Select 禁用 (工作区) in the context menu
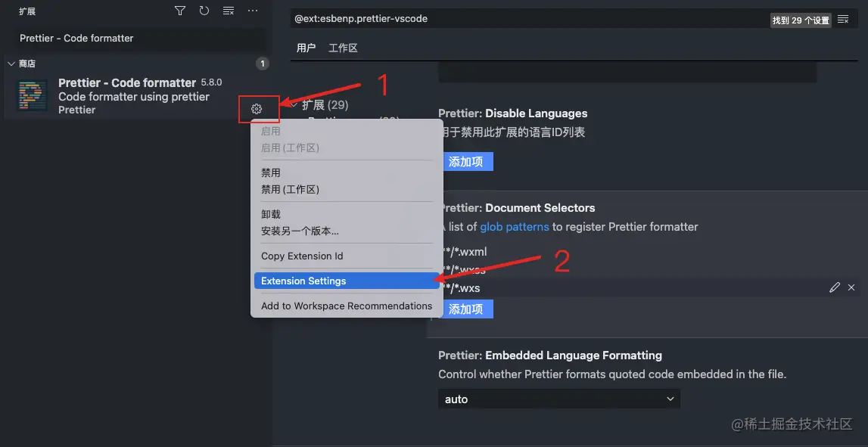Viewport: 868px width, 447px height. coord(290,189)
